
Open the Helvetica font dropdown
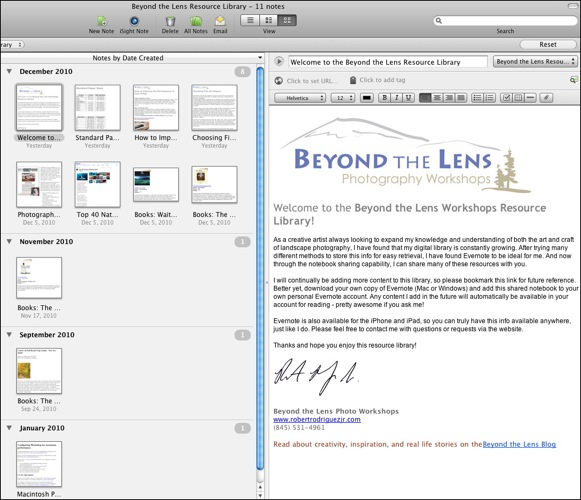tap(300, 98)
